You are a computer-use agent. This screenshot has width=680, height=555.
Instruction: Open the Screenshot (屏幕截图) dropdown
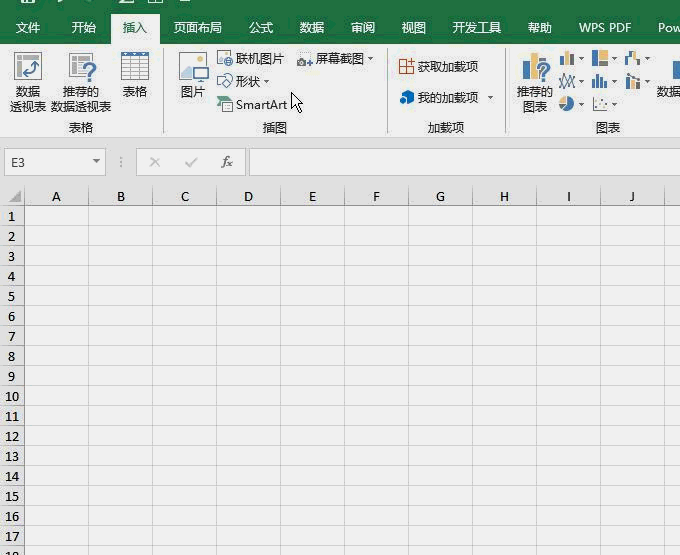click(x=336, y=59)
